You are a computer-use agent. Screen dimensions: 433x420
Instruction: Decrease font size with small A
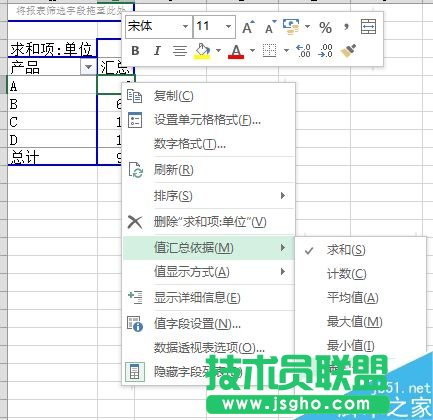coord(270,27)
